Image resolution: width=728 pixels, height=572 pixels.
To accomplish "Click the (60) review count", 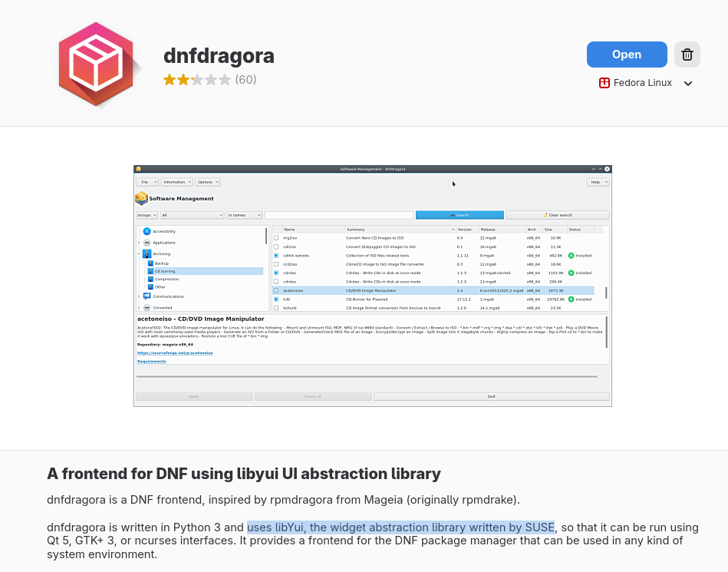I will (x=245, y=80).
